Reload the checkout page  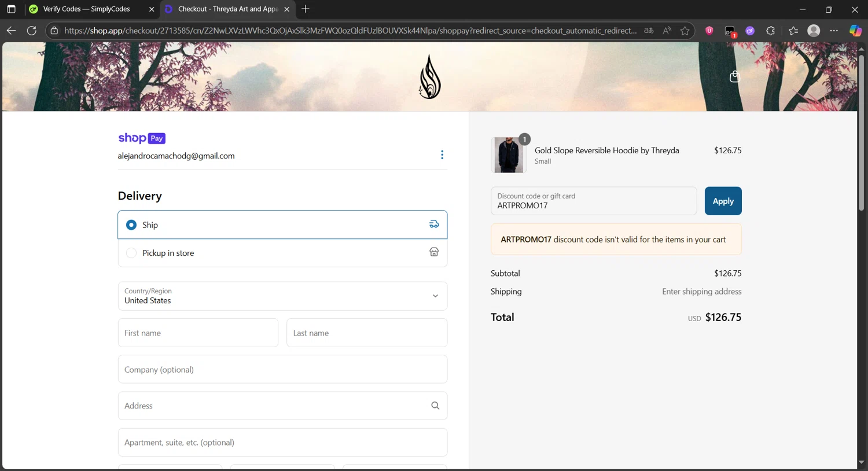point(32,31)
